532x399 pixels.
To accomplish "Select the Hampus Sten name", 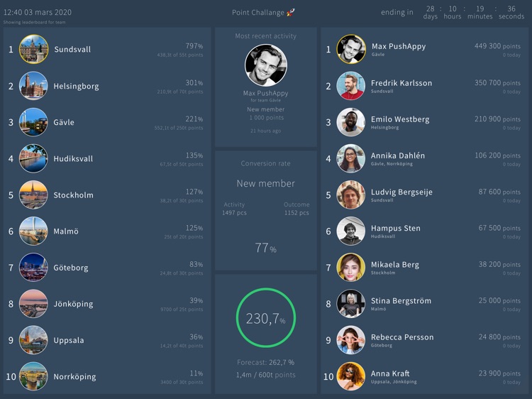I will (396, 228).
